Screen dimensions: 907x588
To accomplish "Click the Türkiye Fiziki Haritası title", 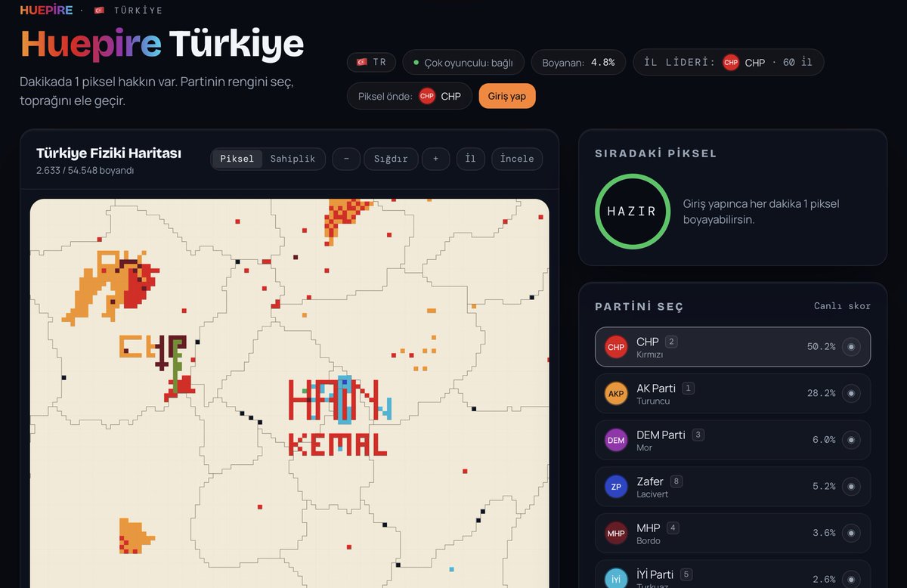I will (x=109, y=153).
